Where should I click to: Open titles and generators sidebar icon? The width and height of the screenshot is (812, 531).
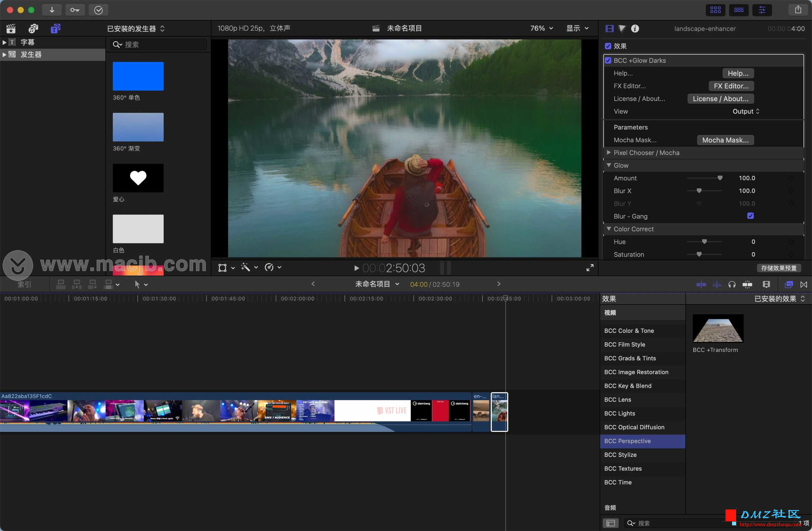[55, 28]
